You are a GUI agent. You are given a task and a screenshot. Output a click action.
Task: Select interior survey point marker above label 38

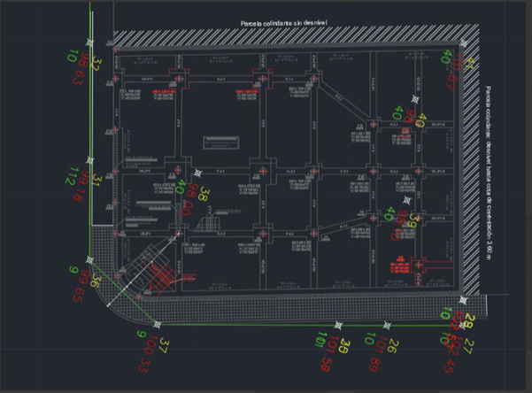click(197, 173)
